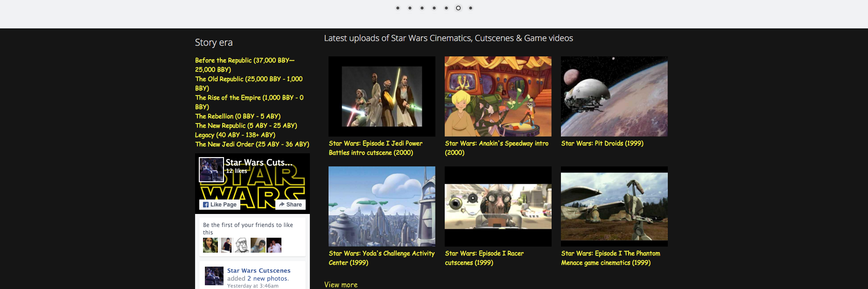Open The Old Republic era link
This screenshot has height=289, width=868.
(x=249, y=83)
